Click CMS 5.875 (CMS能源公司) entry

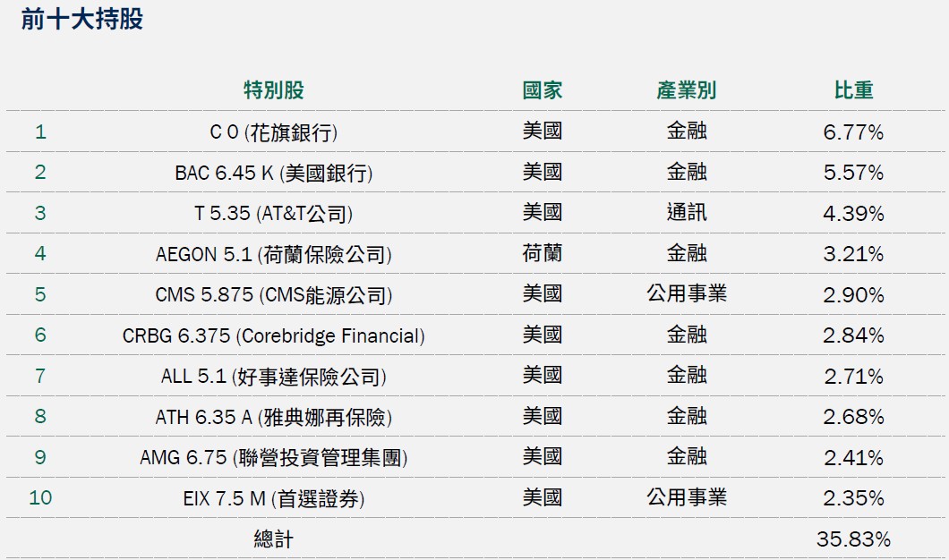point(273,295)
